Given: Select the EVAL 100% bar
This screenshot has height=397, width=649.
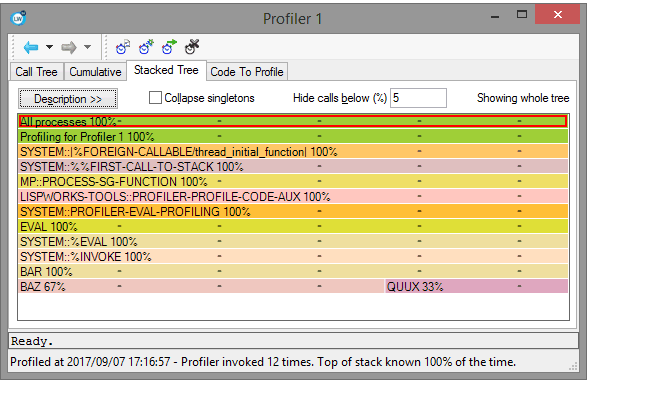Looking at the screenshot, I should (293, 226).
